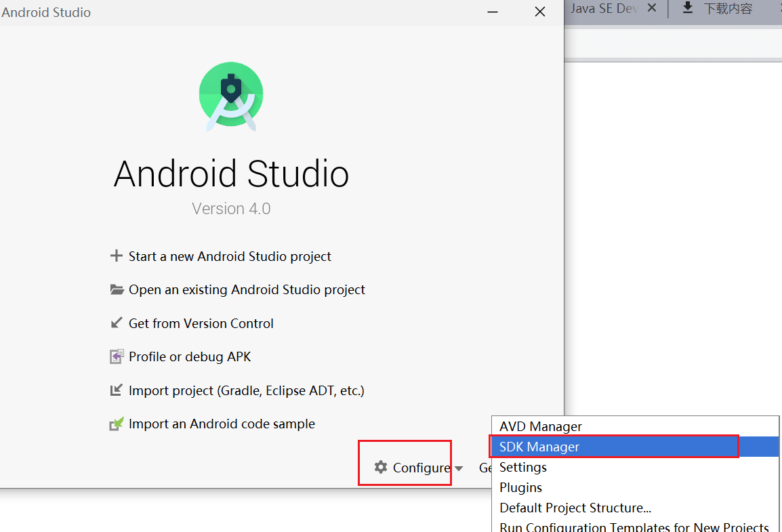782x532 pixels.
Task: Close the Android Studio welcome window
Action: (539, 12)
